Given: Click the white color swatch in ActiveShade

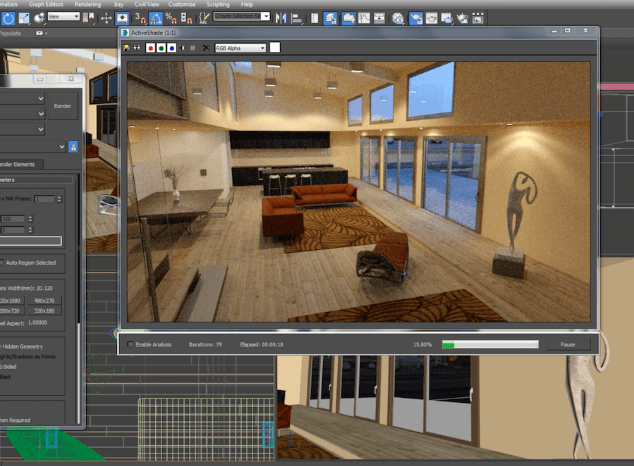Looking at the screenshot, I should pyautogui.click(x=276, y=47).
